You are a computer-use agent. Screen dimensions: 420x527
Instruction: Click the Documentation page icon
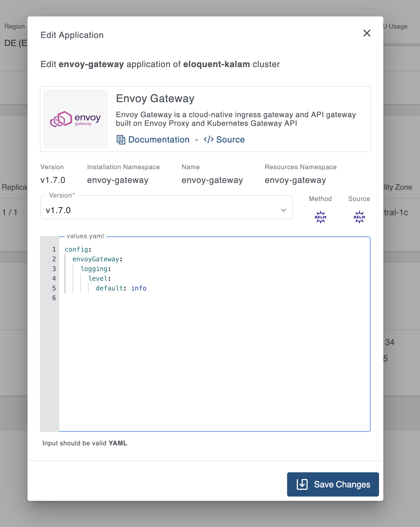coord(121,140)
